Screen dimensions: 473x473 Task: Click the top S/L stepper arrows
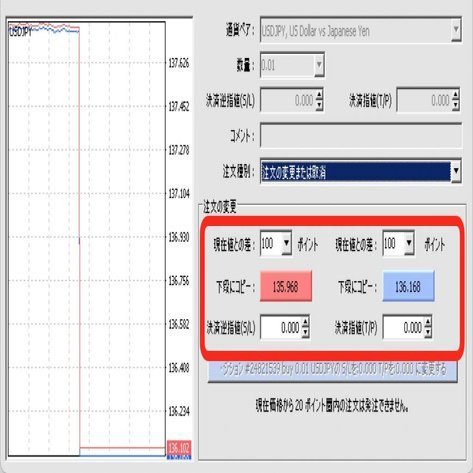tap(319, 100)
